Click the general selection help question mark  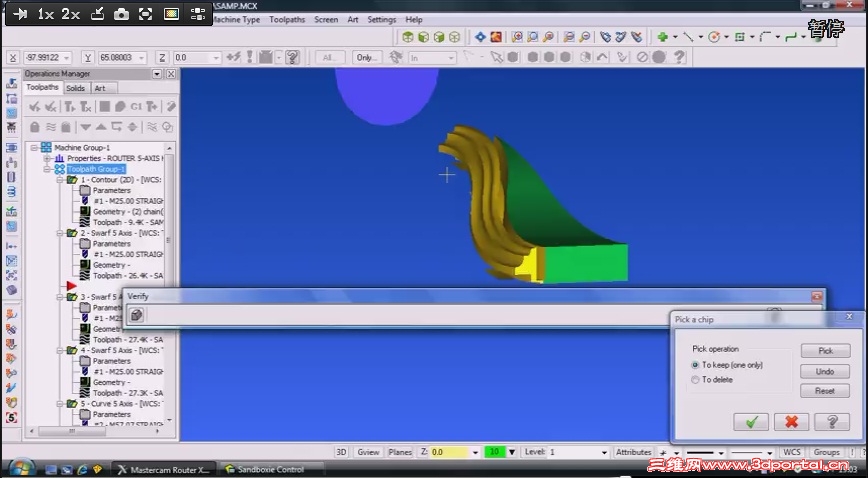[x=679, y=57]
